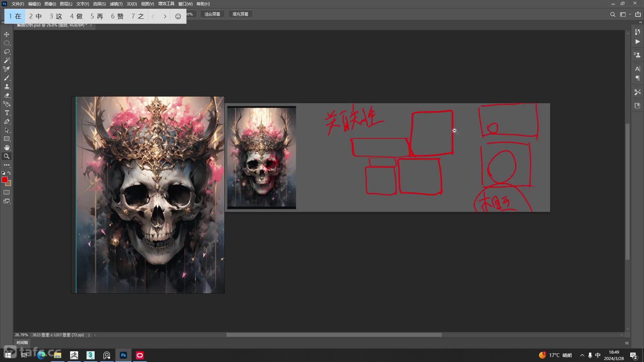Select the Clone Stamp tool

[x=7, y=86]
